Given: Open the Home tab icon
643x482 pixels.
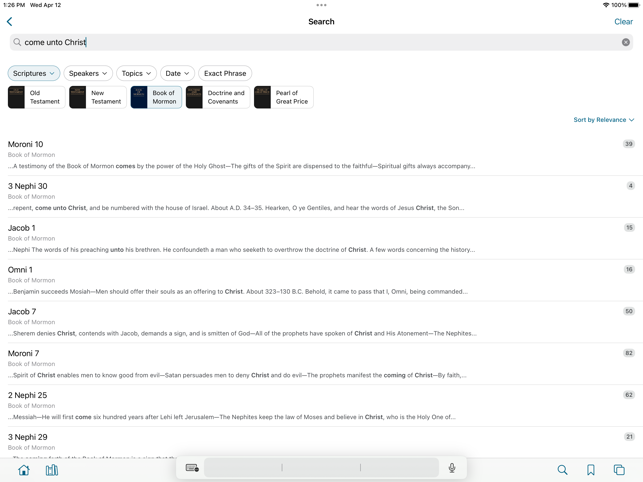Looking at the screenshot, I should coord(24,469).
